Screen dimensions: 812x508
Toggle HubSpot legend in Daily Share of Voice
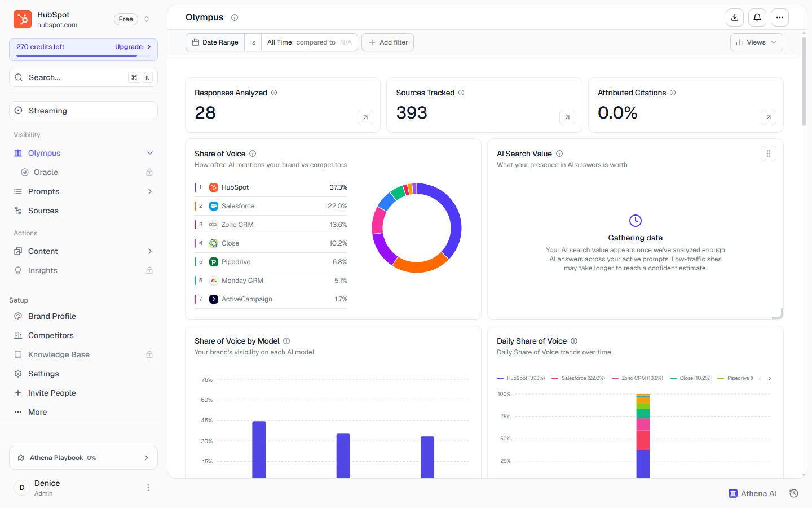tap(521, 378)
